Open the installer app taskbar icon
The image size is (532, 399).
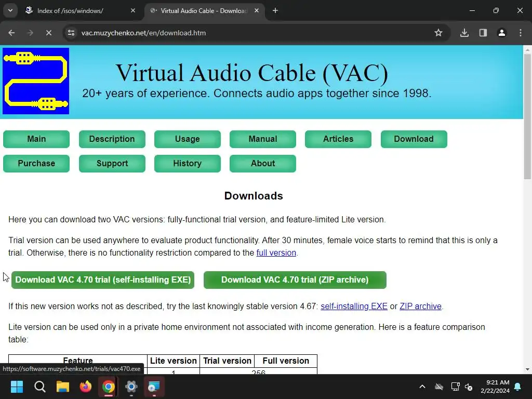(154, 387)
